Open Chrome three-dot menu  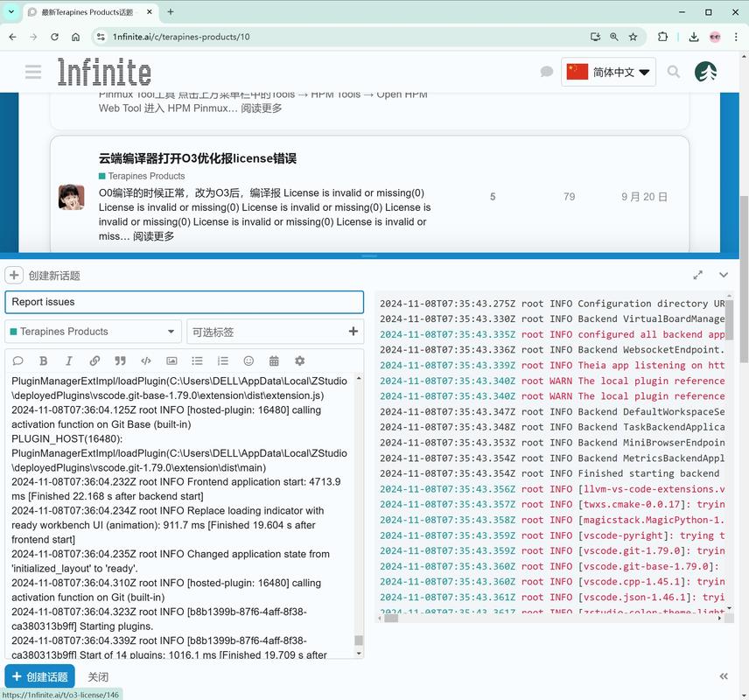coord(736,37)
